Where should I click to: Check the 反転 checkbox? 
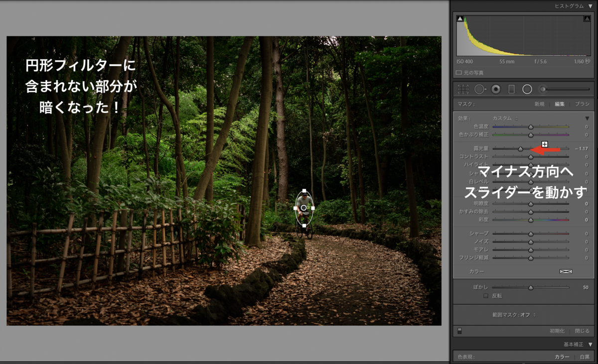pyautogui.click(x=486, y=296)
